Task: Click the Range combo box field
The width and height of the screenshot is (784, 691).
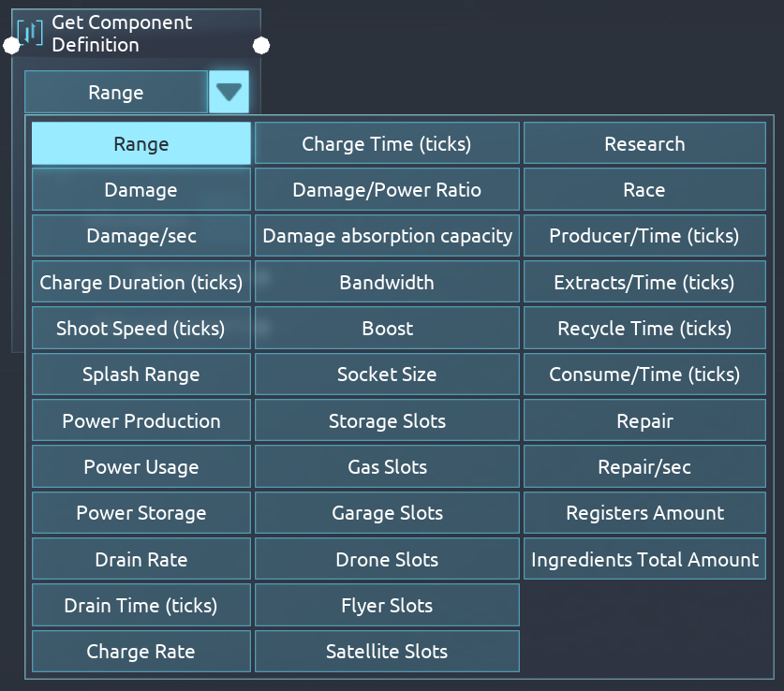Action: [116, 92]
